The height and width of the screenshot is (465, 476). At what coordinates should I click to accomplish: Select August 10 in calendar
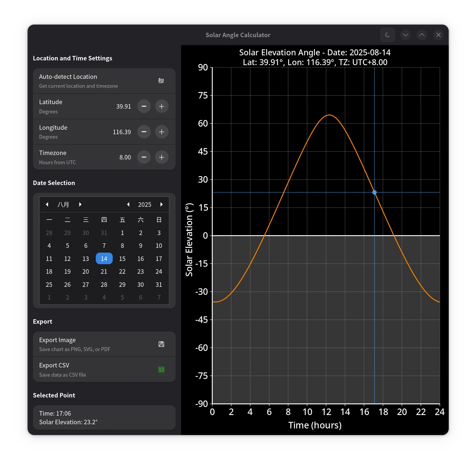point(159,246)
